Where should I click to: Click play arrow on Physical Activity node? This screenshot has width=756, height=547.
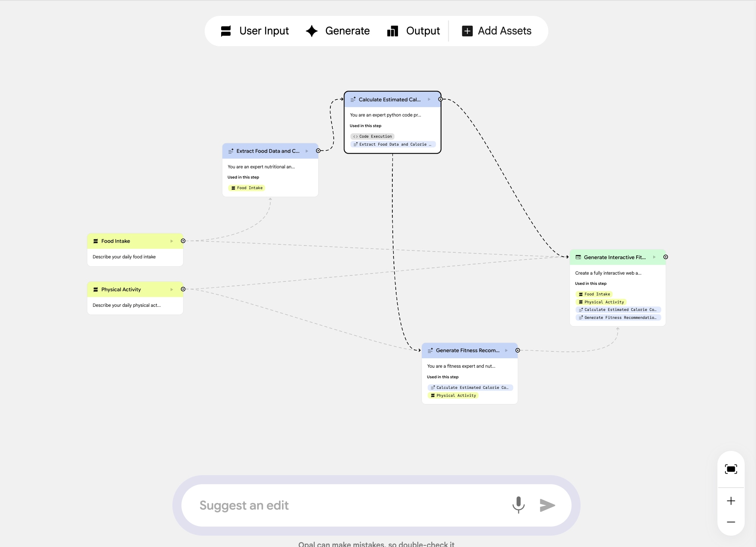click(172, 289)
